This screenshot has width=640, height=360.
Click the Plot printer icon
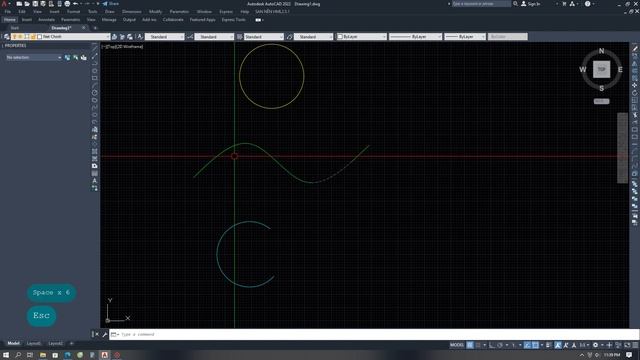point(67,4)
